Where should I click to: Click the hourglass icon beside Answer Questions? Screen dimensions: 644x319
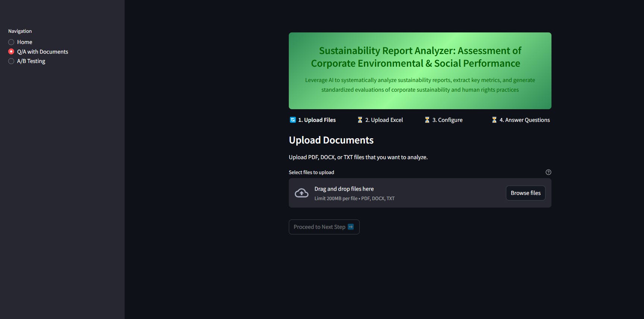tap(494, 120)
